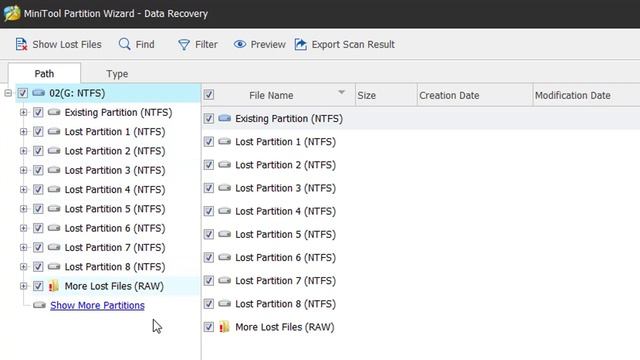The image size is (640, 360).
Task: Click Lost Partition 3 drive icon in tree
Action: (x=54, y=170)
